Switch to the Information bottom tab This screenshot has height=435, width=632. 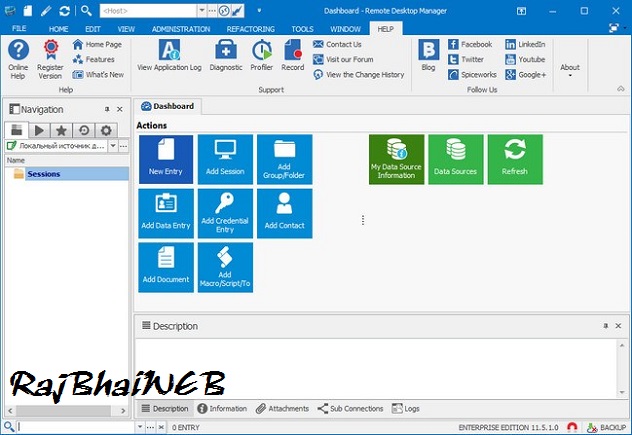click(x=222, y=408)
